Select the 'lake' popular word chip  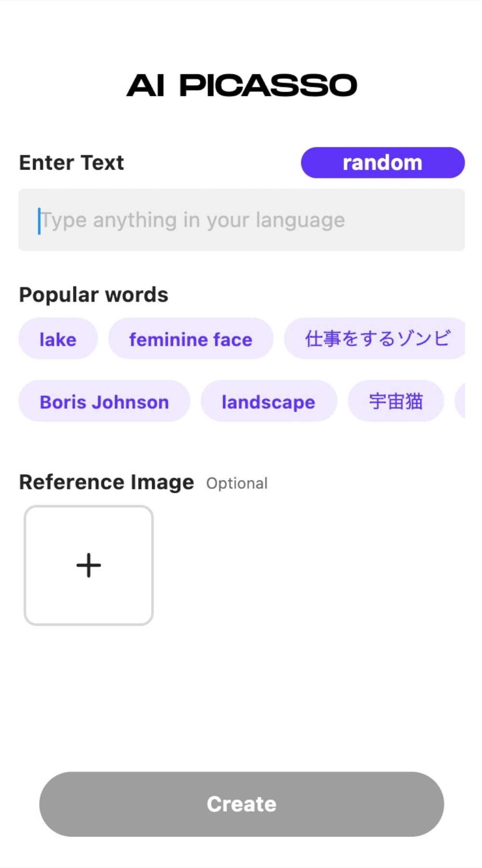pyautogui.click(x=58, y=339)
